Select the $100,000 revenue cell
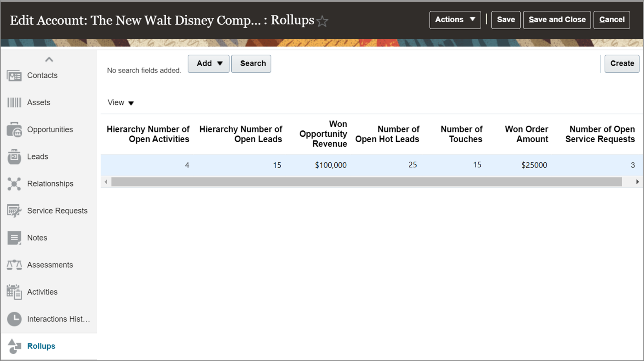The height and width of the screenshot is (361, 644). click(x=331, y=165)
